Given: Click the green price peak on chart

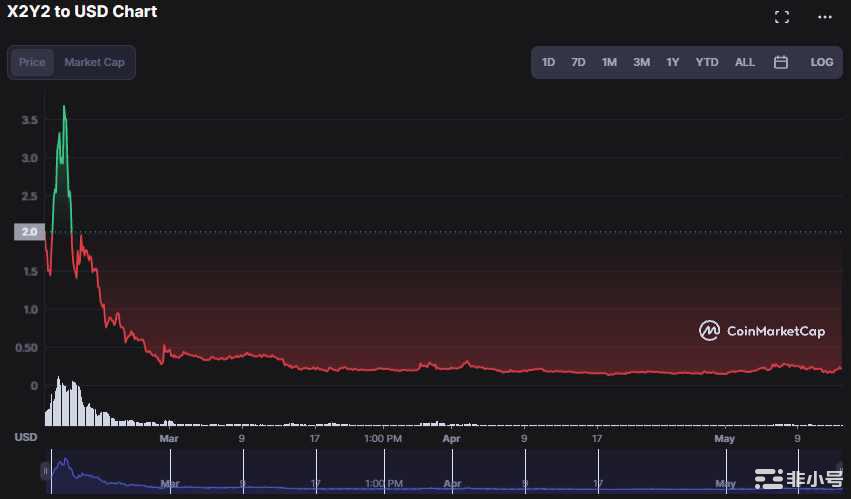Looking at the screenshot, I should click(x=64, y=108).
